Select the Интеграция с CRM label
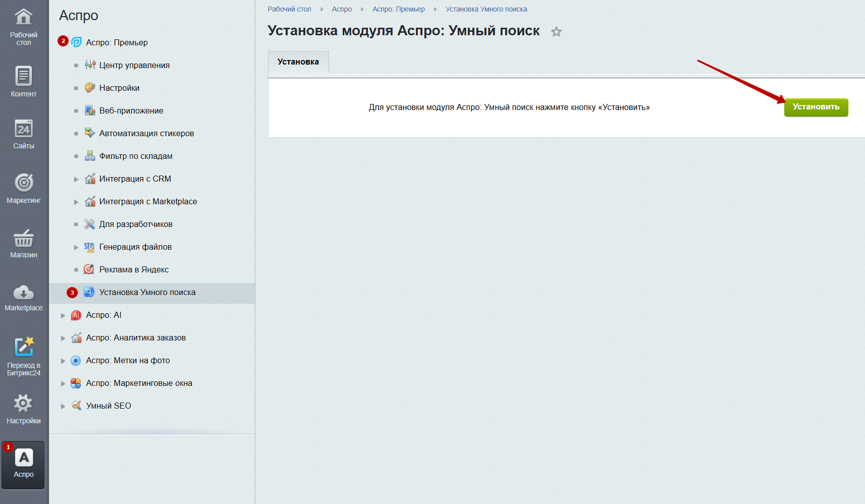 pos(135,179)
